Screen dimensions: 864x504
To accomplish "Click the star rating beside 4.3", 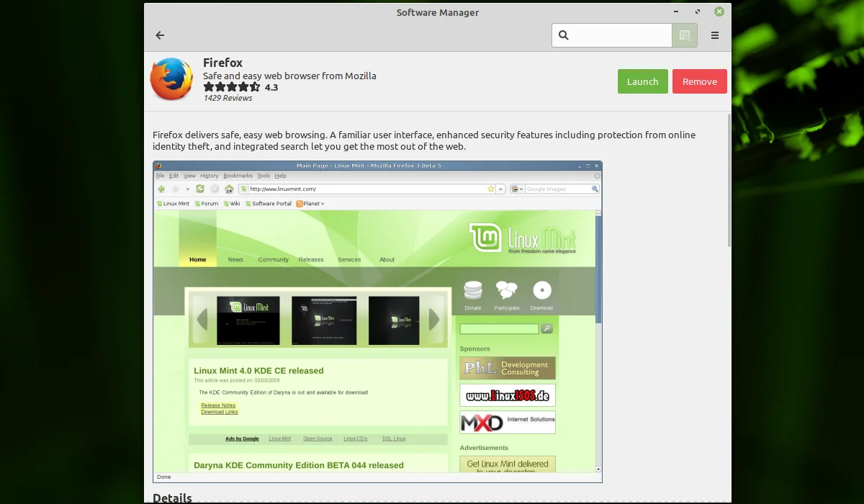I will 232,87.
